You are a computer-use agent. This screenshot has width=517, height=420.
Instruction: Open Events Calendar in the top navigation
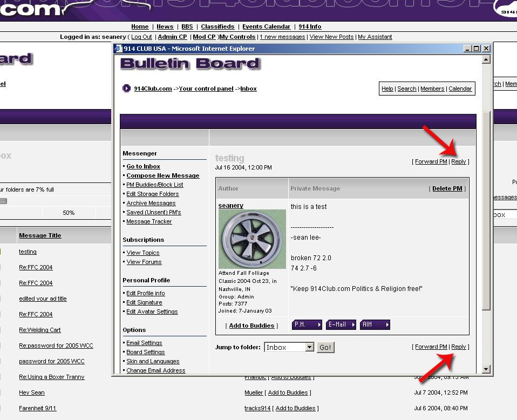click(267, 27)
